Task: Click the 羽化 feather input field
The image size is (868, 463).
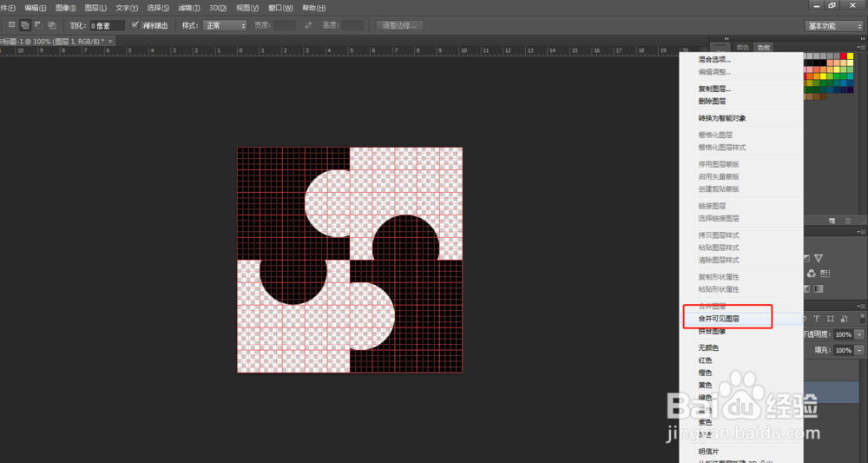Action: tap(107, 25)
